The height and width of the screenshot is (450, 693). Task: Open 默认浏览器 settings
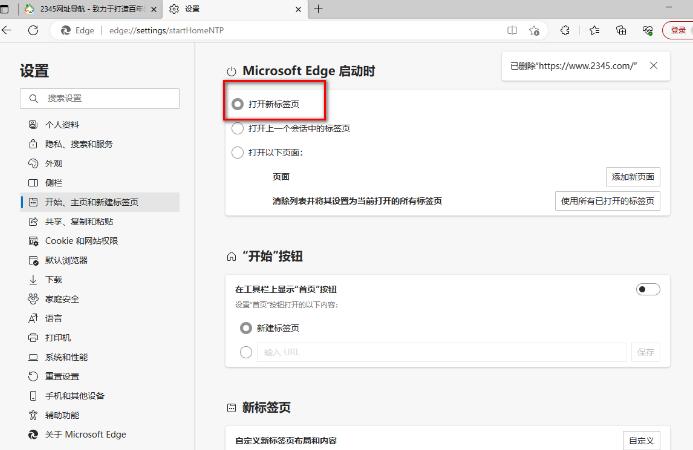pos(100,260)
